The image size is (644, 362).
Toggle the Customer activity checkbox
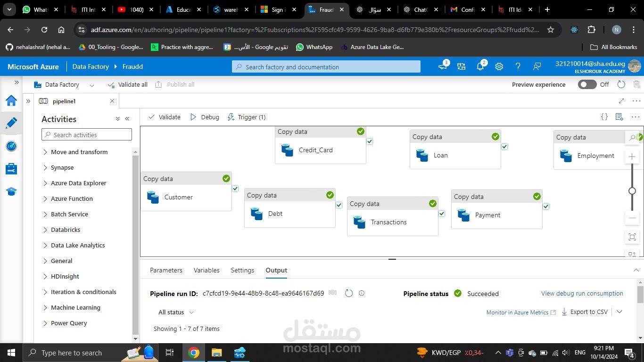pos(235,189)
